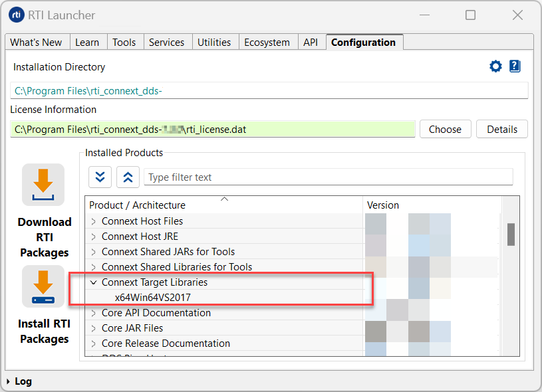Open settings with the gear icon

(495, 66)
